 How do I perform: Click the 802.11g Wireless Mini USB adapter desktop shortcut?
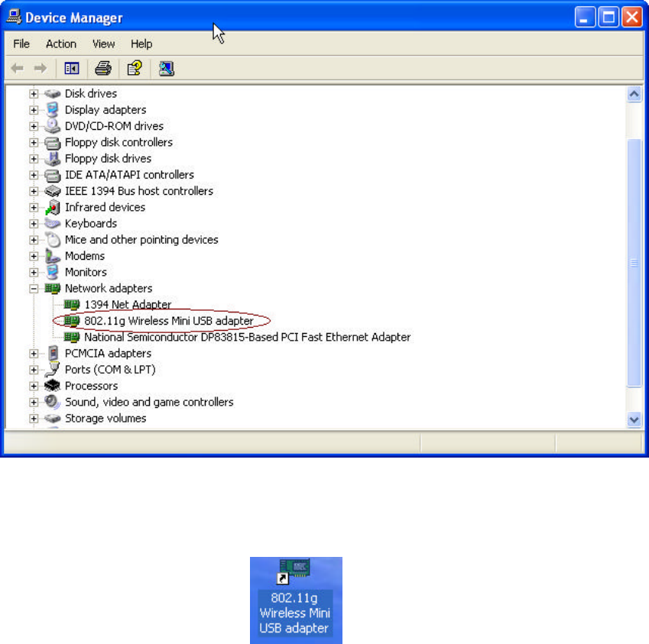coord(296,600)
